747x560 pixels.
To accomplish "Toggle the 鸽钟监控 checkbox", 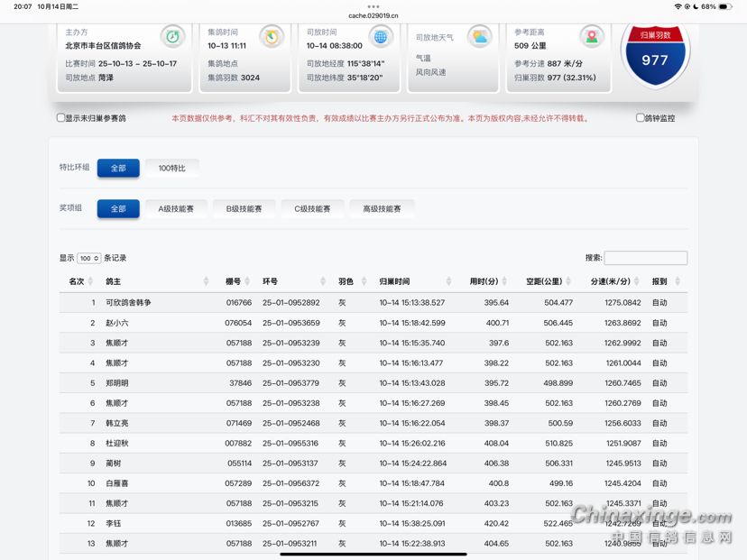I will tap(640, 118).
